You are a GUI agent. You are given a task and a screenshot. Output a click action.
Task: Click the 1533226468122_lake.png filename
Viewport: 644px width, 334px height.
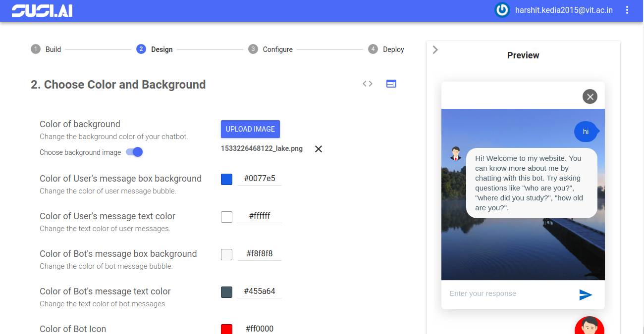coord(262,148)
